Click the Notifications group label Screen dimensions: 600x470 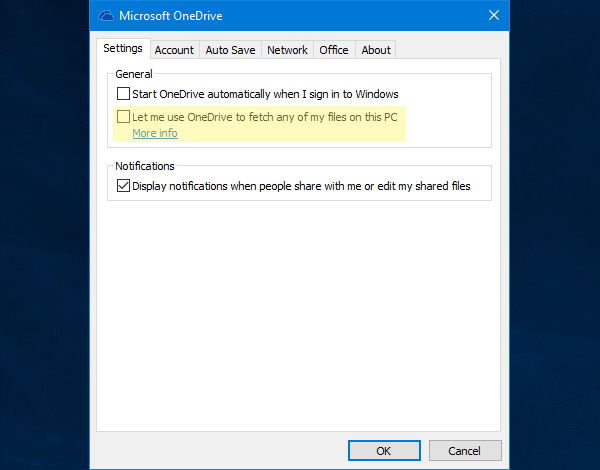coord(145,166)
